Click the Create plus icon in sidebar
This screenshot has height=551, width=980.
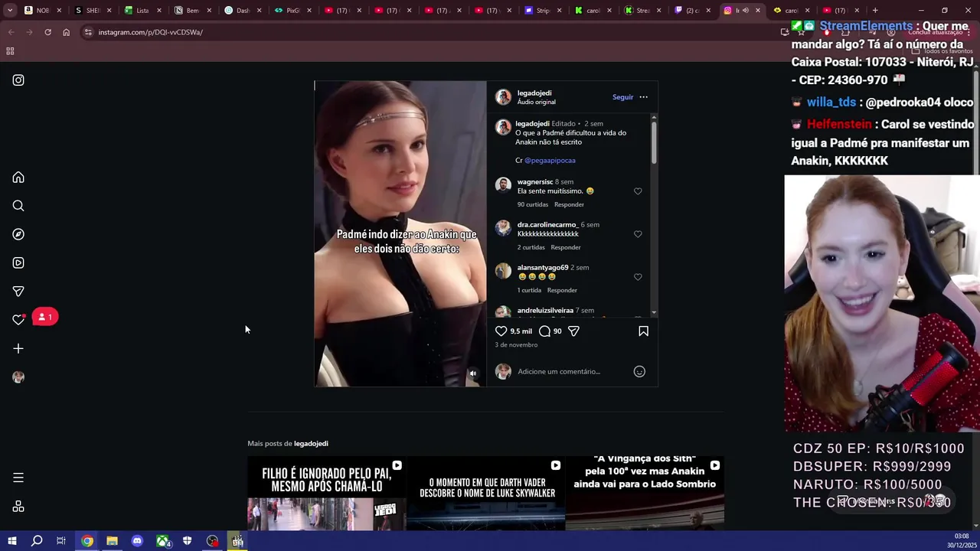[18, 348]
